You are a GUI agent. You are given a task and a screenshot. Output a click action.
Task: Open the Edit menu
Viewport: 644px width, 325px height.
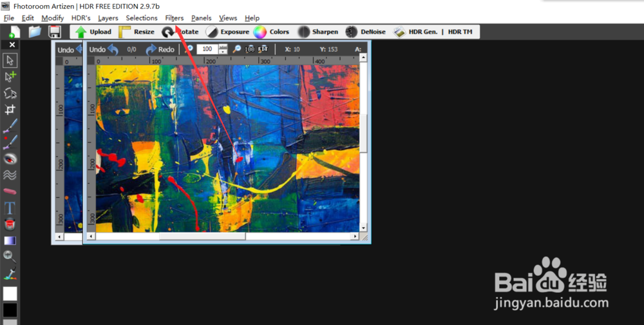click(28, 18)
